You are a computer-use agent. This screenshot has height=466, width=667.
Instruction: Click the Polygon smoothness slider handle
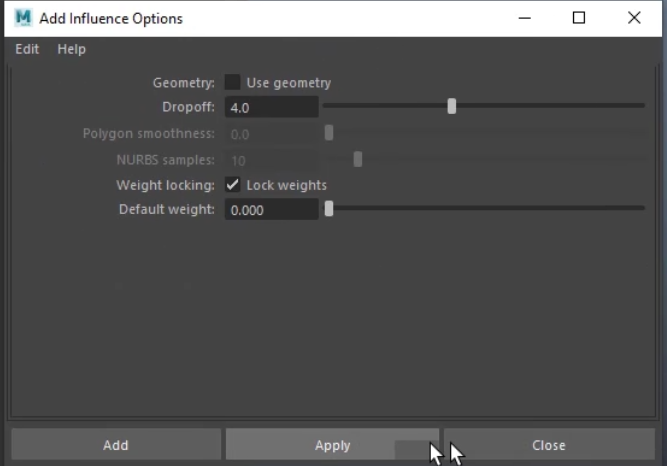coord(329,133)
